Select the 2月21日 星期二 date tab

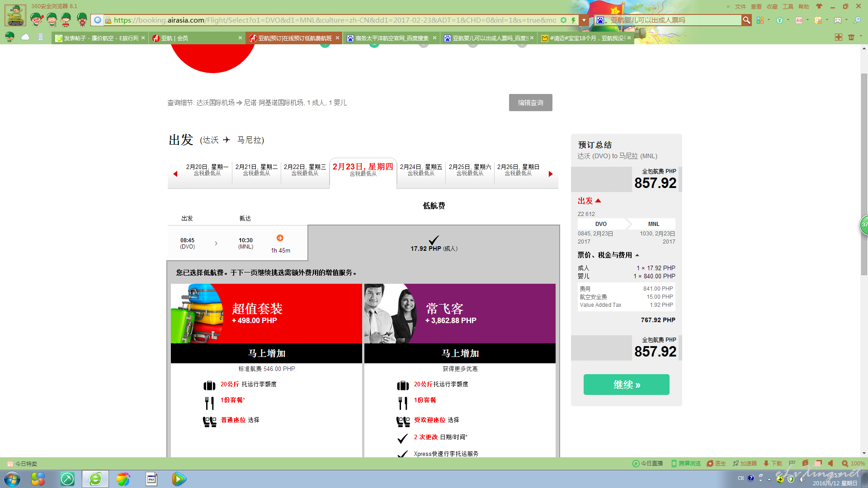coord(256,170)
